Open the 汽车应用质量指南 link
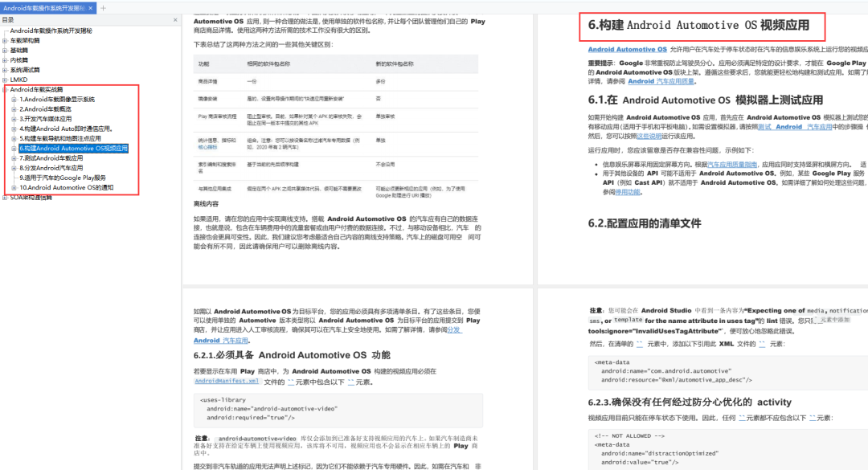Image resolution: width=868 pixels, height=470 pixels. tap(732, 165)
